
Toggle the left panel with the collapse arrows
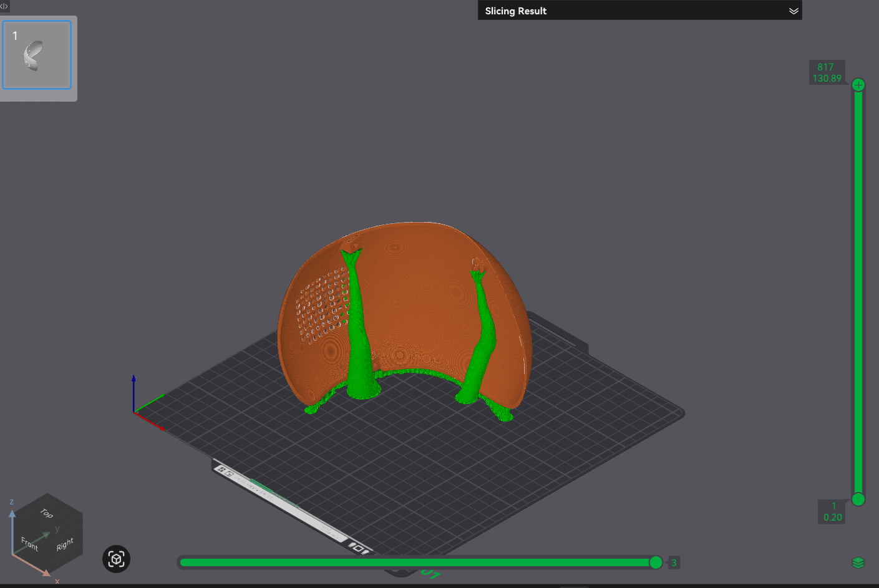(4, 6)
